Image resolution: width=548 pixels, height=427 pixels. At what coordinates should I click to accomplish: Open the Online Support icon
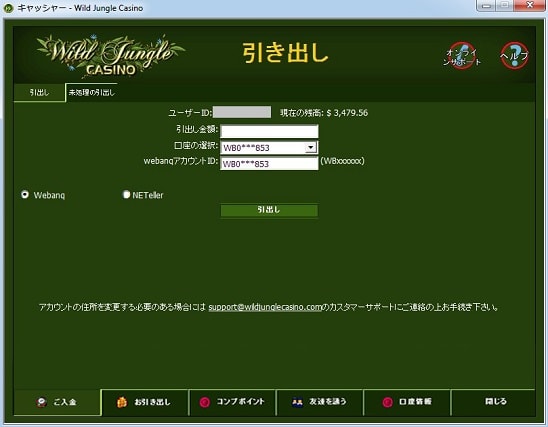pos(462,56)
